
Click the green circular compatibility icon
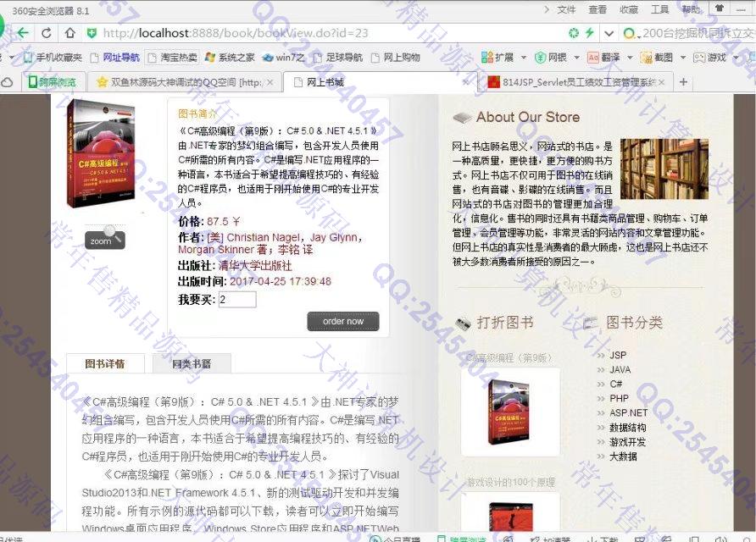(x=573, y=33)
